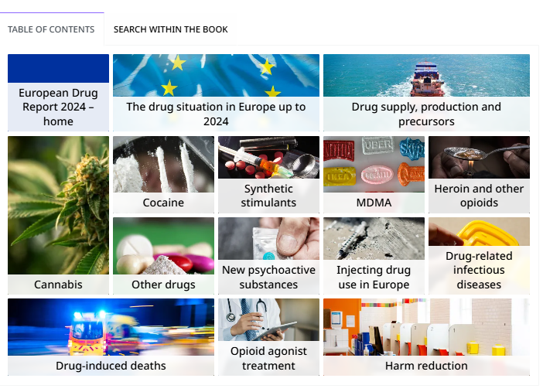The image size is (543, 392).
Task: Open Search Within the Book tab
Action: pos(171,29)
